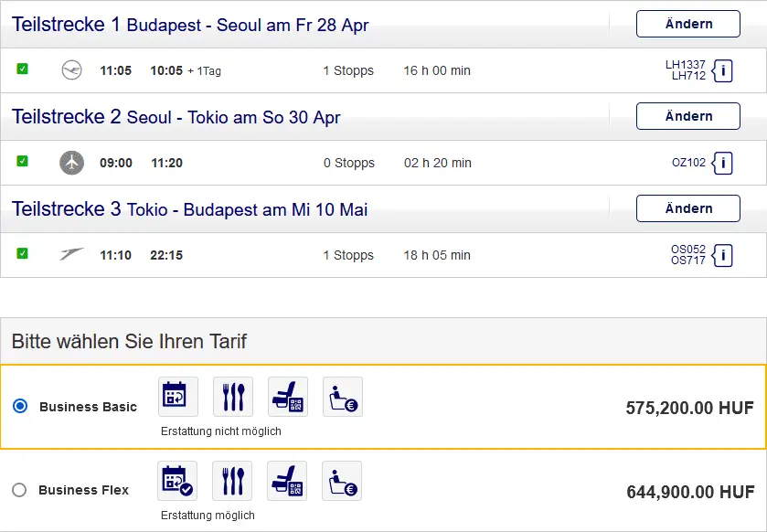767x532 pixels.
Task: Change Teilstrecke 2 Seoul - Tokio flight
Action: click(x=687, y=116)
